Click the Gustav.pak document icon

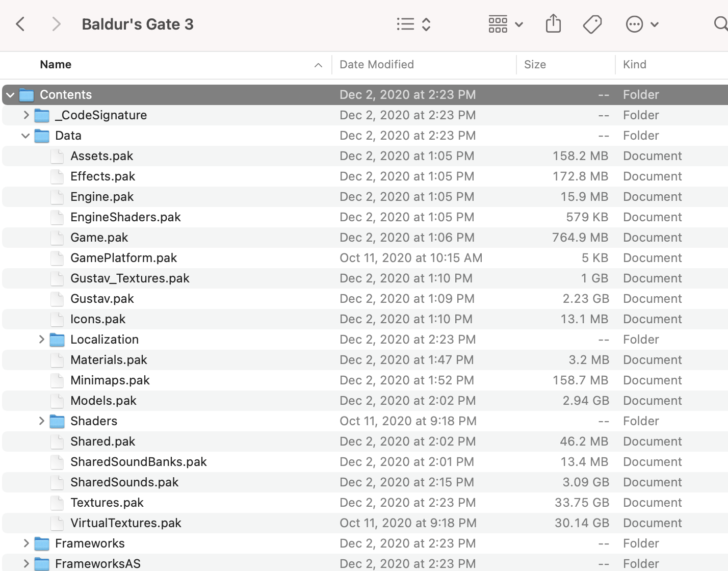[x=57, y=299]
